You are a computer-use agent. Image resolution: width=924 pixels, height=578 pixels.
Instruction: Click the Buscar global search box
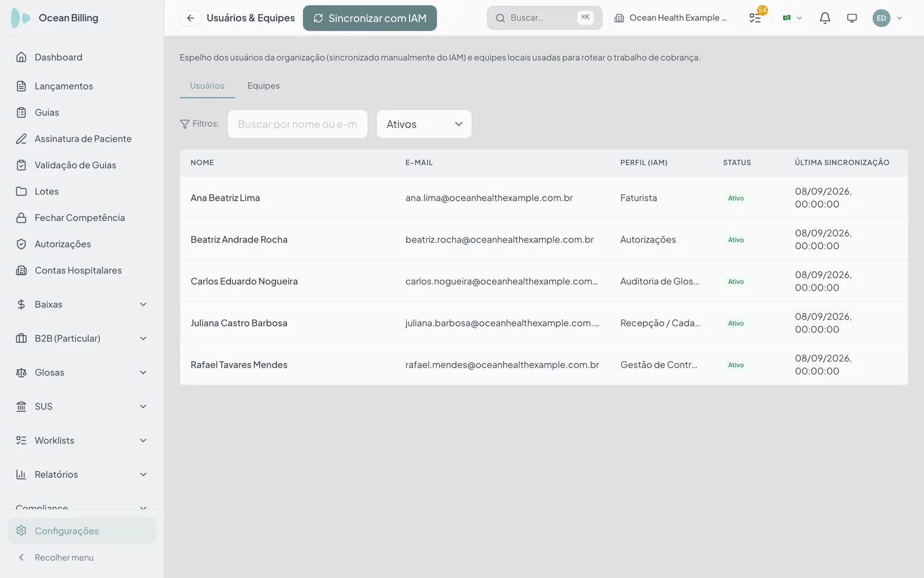(545, 18)
